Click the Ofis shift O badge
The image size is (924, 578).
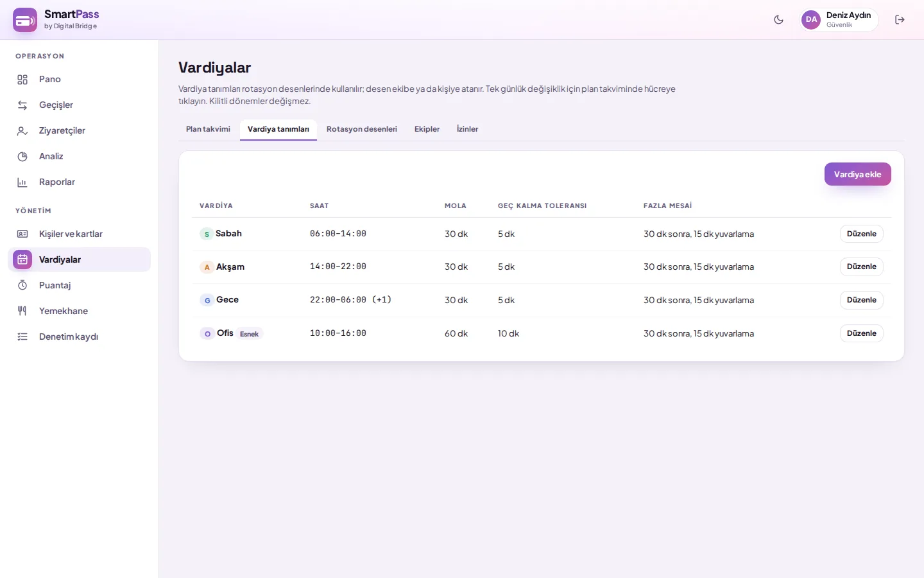(207, 334)
